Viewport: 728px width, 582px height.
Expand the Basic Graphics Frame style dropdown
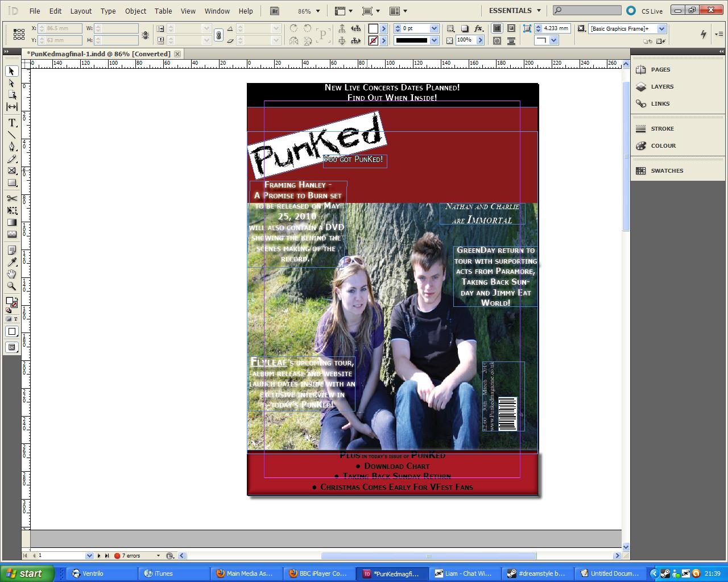pos(661,28)
